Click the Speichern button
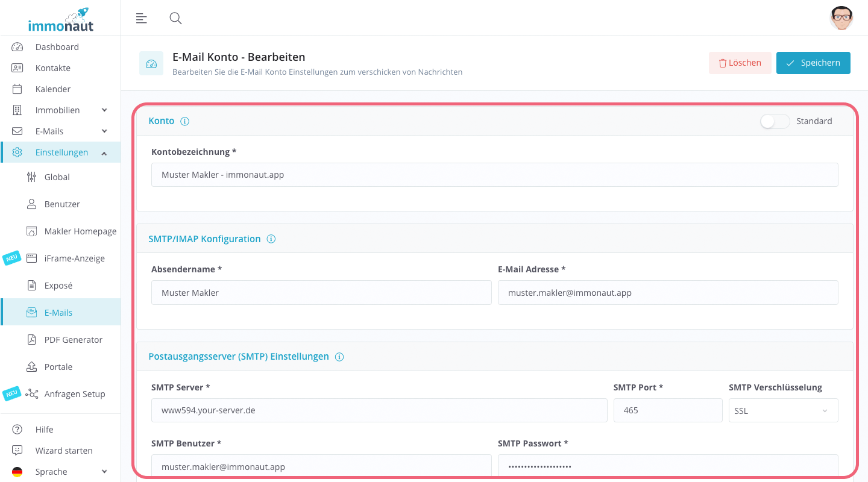Image resolution: width=868 pixels, height=482 pixels. point(813,63)
